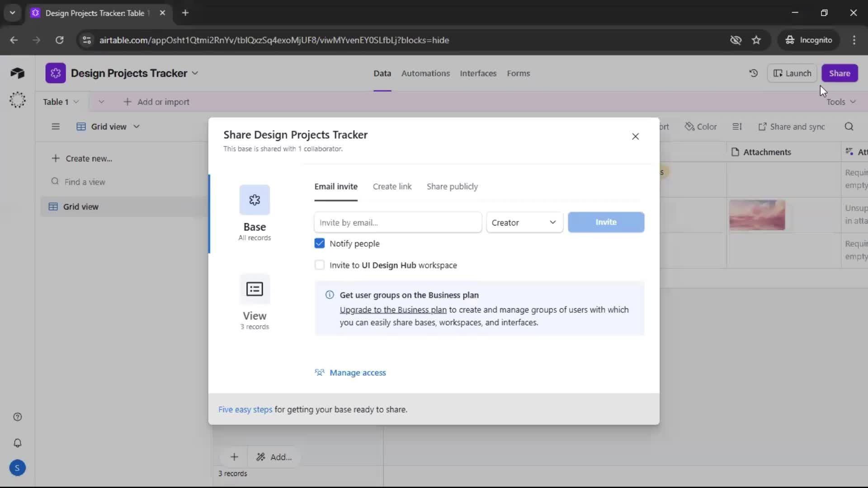868x488 pixels.
Task: Click the plus icon to add record
Action: [234, 457]
